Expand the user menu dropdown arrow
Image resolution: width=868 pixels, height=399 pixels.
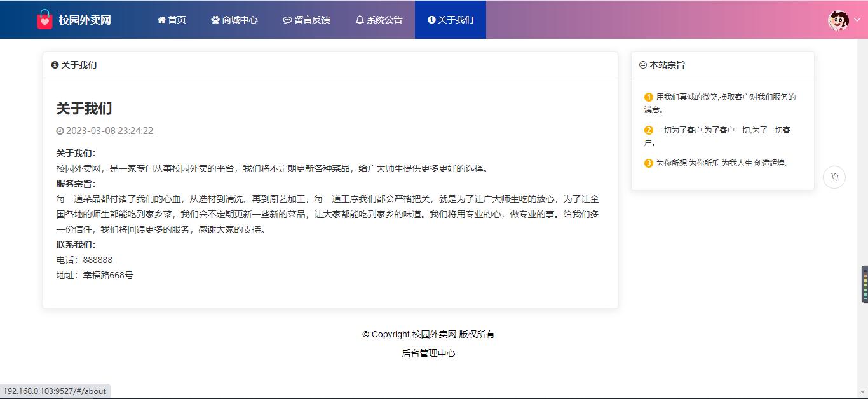(857, 20)
